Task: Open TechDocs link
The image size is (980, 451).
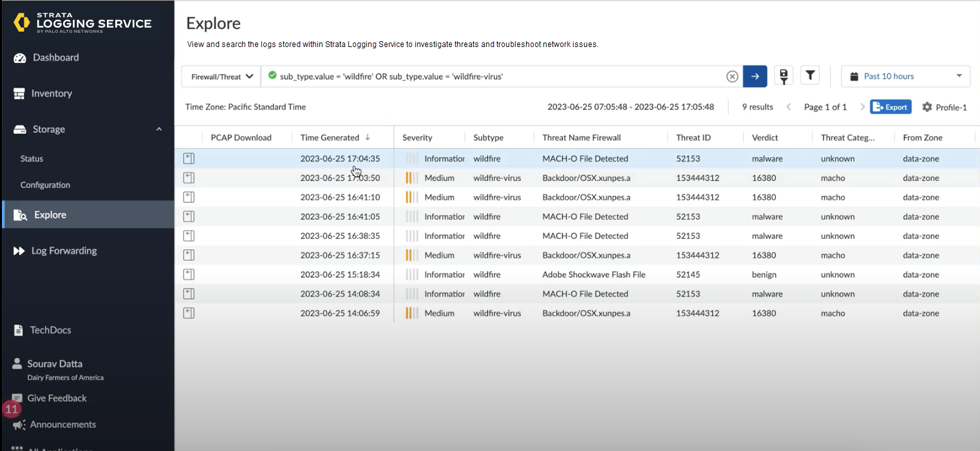Action: click(x=50, y=330)
